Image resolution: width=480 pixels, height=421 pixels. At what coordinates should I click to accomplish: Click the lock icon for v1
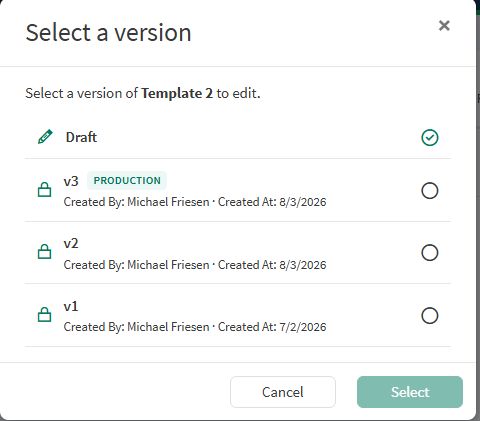tap(44, 314)
